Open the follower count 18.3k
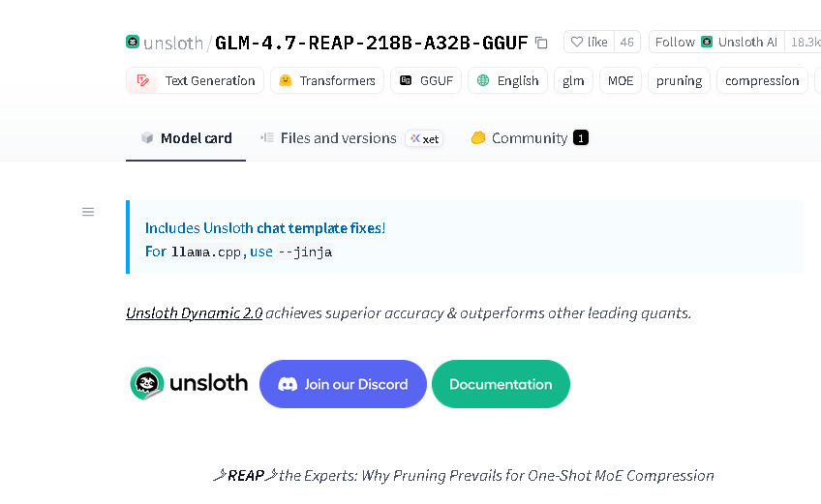Viewport: 821px width, 504px height. (805, 42)
